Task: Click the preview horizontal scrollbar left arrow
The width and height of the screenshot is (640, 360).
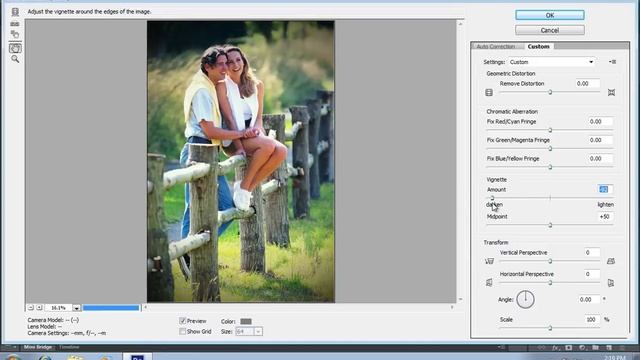Action: pos(145,307)
